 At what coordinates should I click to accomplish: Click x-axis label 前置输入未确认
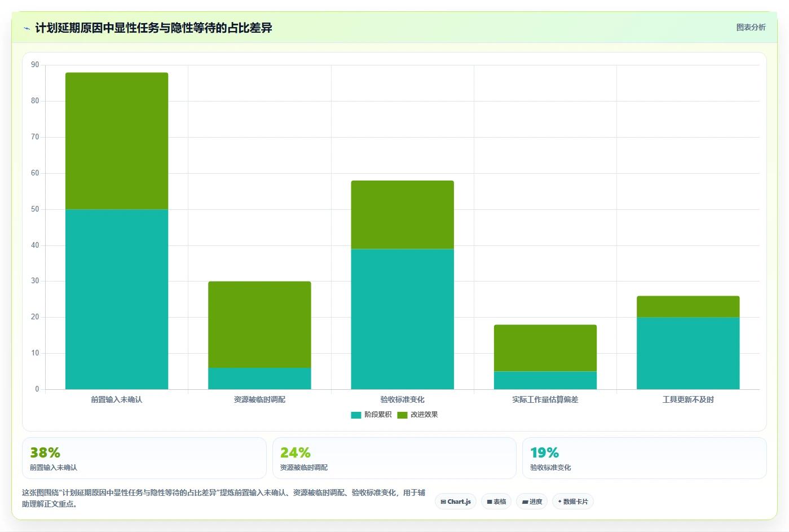tap(117, 399)
